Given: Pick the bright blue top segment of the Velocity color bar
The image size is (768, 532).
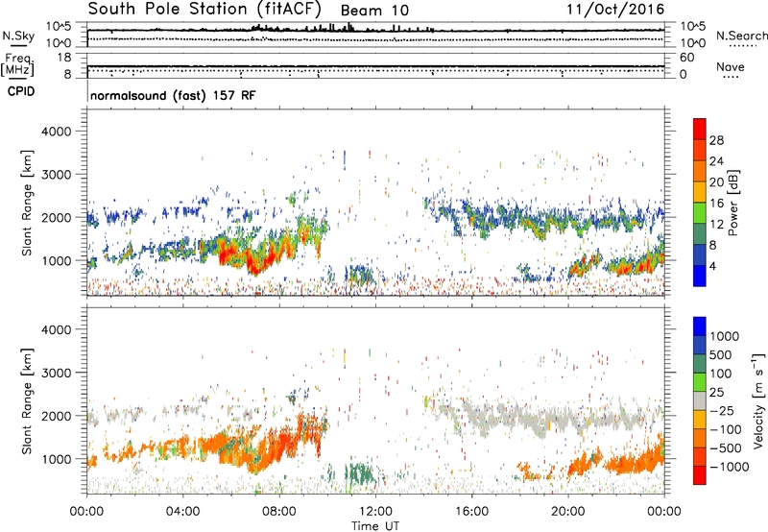Looking at the screenshot, I should click(700, 326).
